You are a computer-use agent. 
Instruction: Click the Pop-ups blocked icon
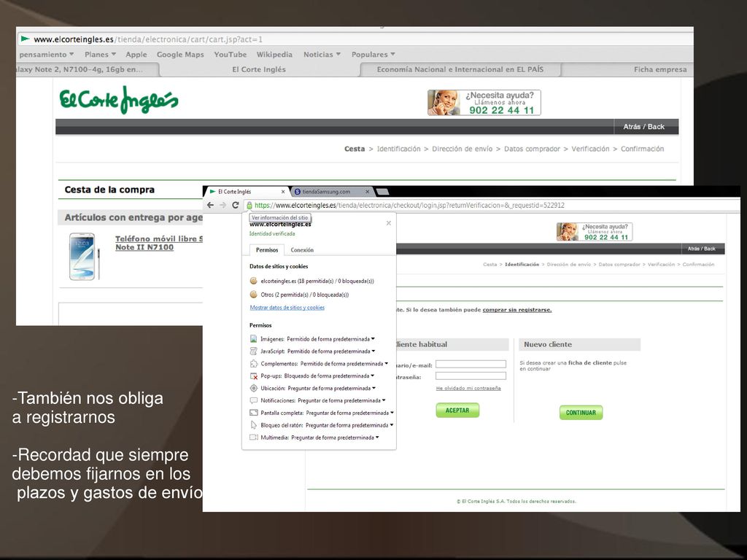pos(253,376)
